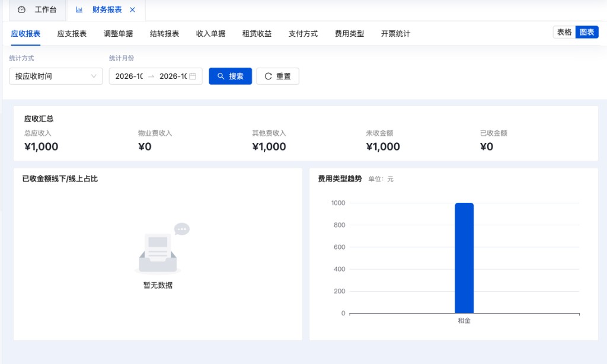This screenshot has width=607, height=364.
Task: Click the 重置 button
Action: (277, 76)
